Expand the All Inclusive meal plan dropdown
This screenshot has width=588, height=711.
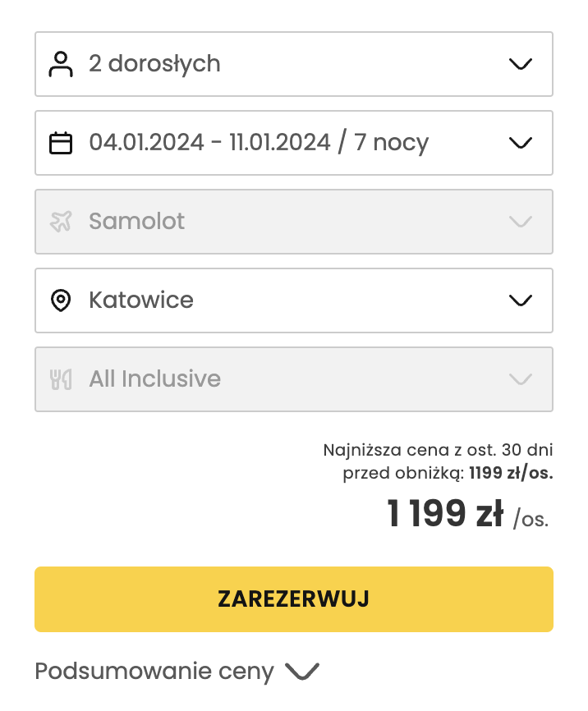521,379
